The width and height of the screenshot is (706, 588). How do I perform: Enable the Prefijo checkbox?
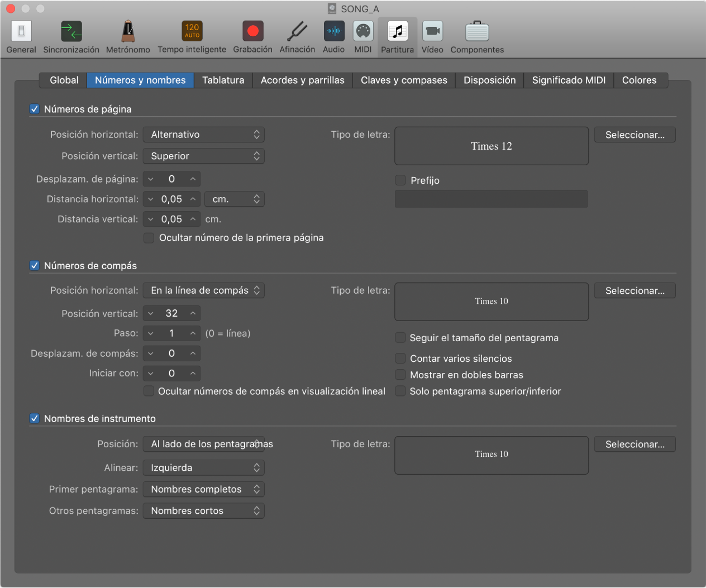click(x=400, y=180)
